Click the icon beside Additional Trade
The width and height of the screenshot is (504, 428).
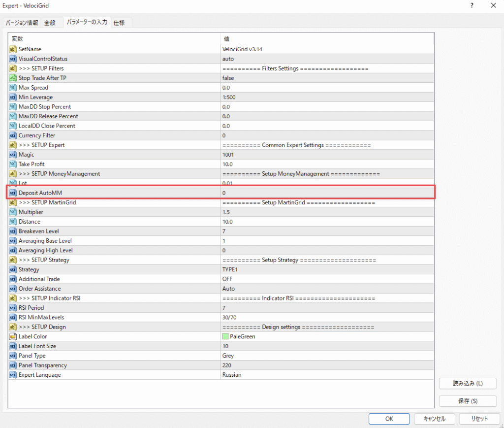(x=12, y=279)
